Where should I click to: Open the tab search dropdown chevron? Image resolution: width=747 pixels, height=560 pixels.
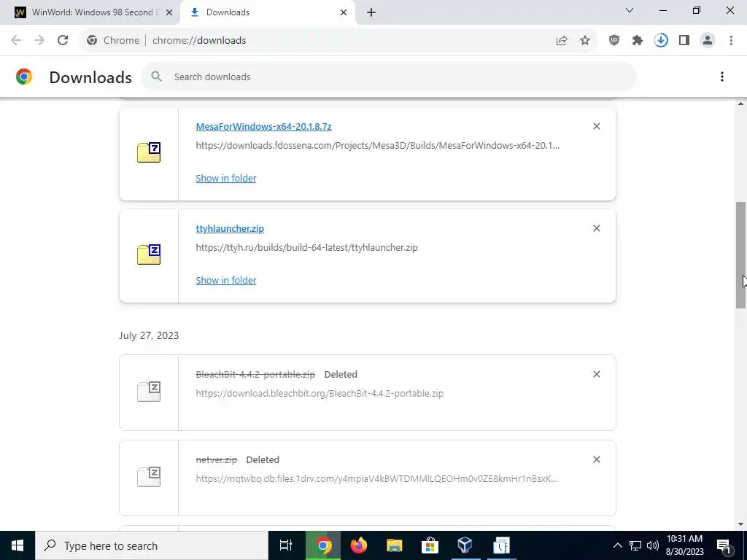coord(630,10)
